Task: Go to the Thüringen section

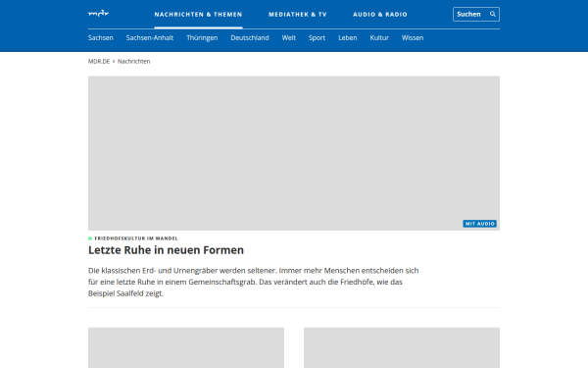Action: coord(202,37)
